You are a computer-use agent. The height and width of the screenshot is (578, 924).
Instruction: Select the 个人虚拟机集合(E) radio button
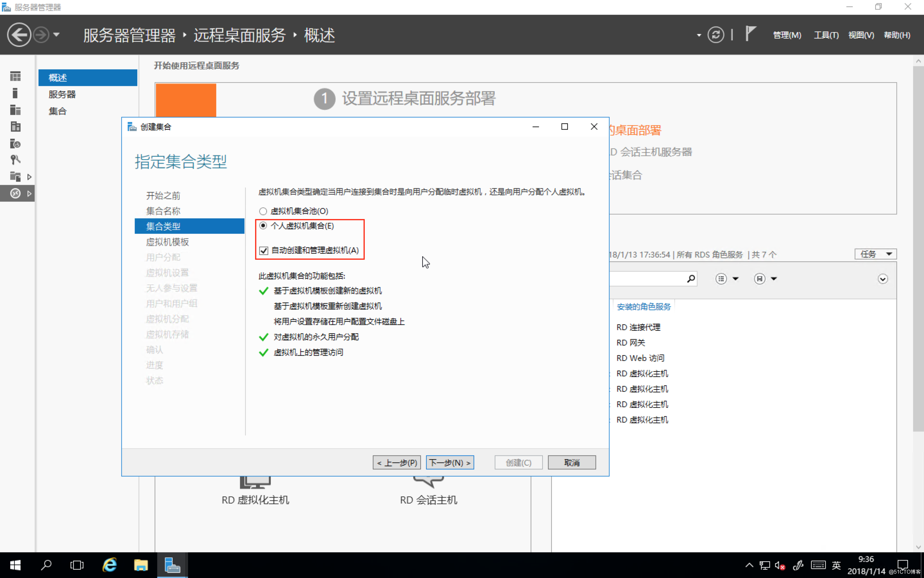coord(263,225)
